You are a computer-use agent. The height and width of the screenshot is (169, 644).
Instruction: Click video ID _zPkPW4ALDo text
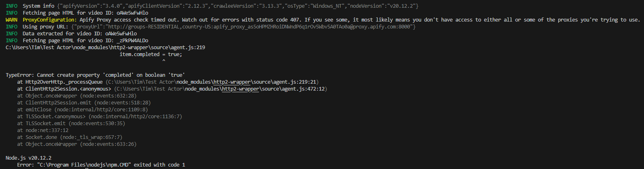(x=132, y=41)
